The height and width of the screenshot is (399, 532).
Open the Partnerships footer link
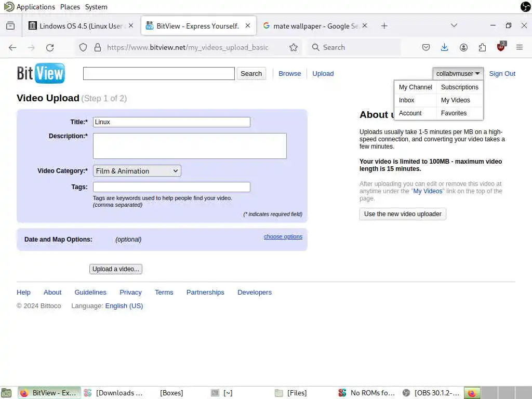tap(205, 292)
